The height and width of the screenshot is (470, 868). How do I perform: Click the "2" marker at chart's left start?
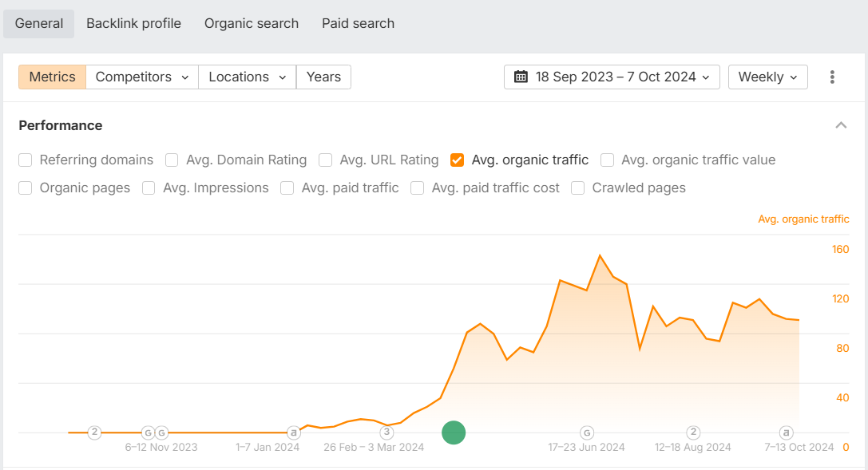tap(94, 432)
